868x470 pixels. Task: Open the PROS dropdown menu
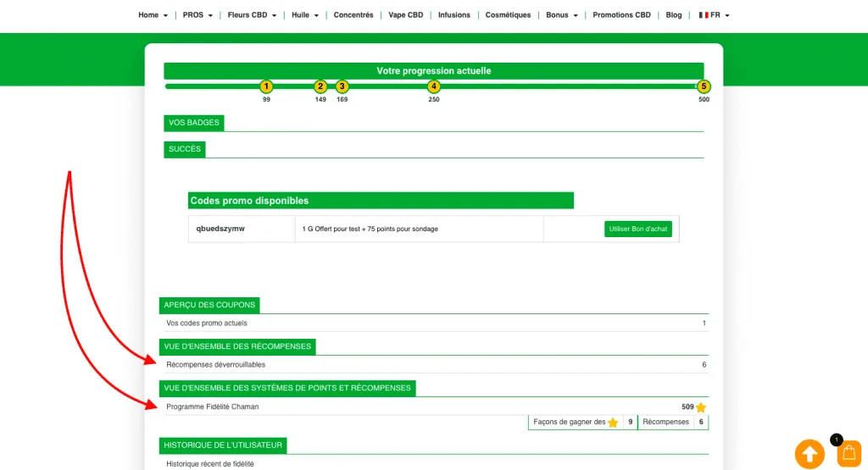(x=198, y=15)
